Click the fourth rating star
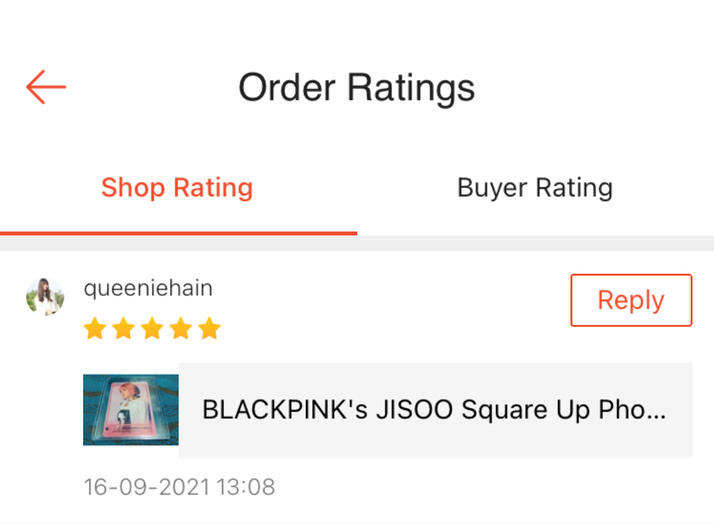 click(x=181, y=329)
